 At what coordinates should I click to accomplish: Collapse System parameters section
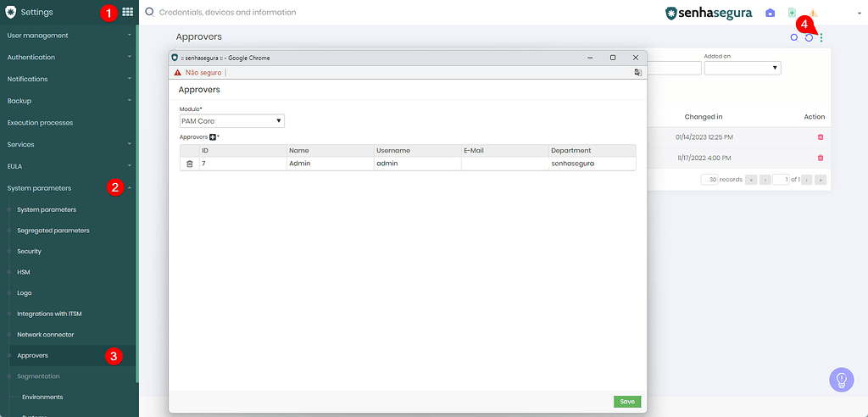tap(68, 187)
